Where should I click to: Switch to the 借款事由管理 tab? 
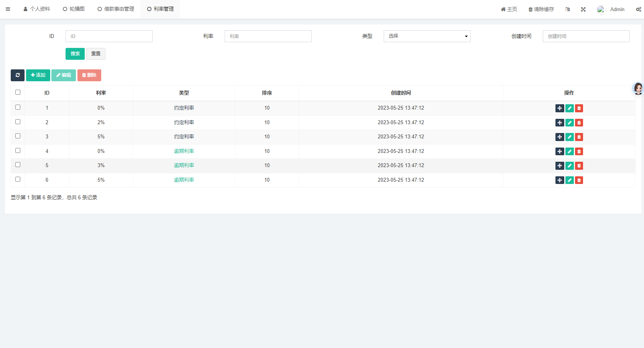click(x=116, y=9)
